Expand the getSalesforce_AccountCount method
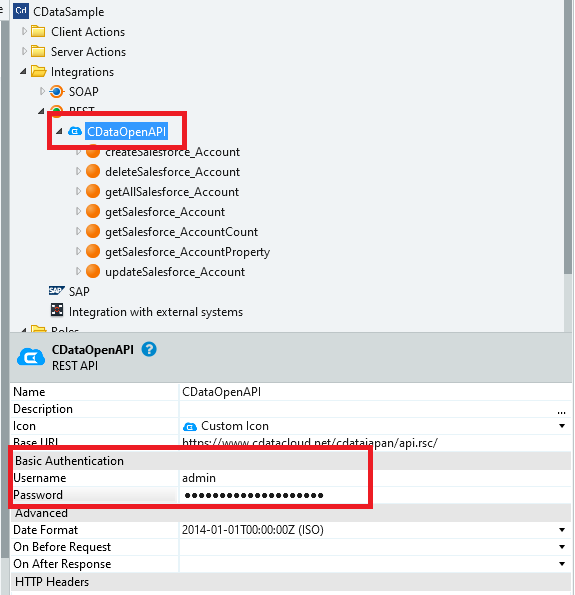The image size is (575, 595). click(78, 231)
